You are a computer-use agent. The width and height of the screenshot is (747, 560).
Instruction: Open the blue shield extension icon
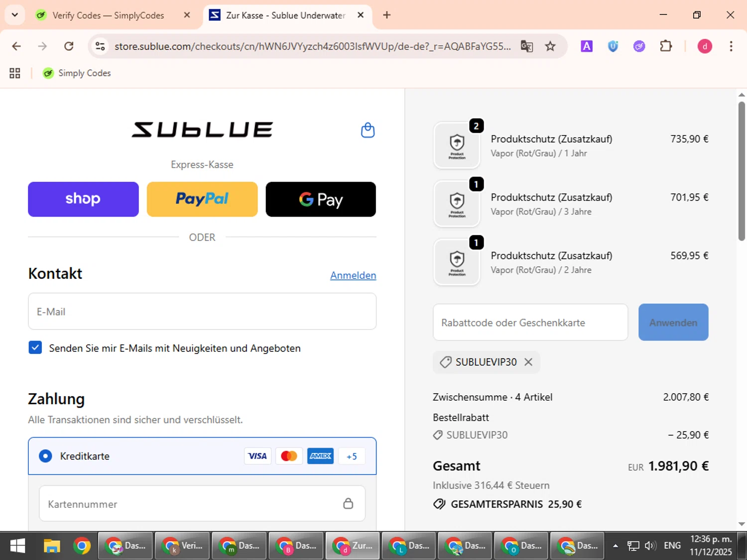613,46
